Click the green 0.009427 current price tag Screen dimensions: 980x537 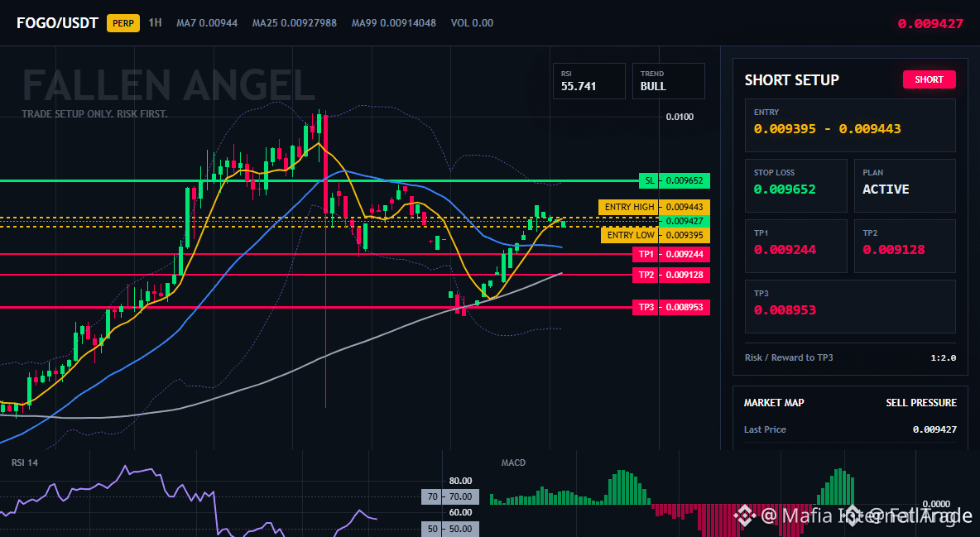pos(685,221)
